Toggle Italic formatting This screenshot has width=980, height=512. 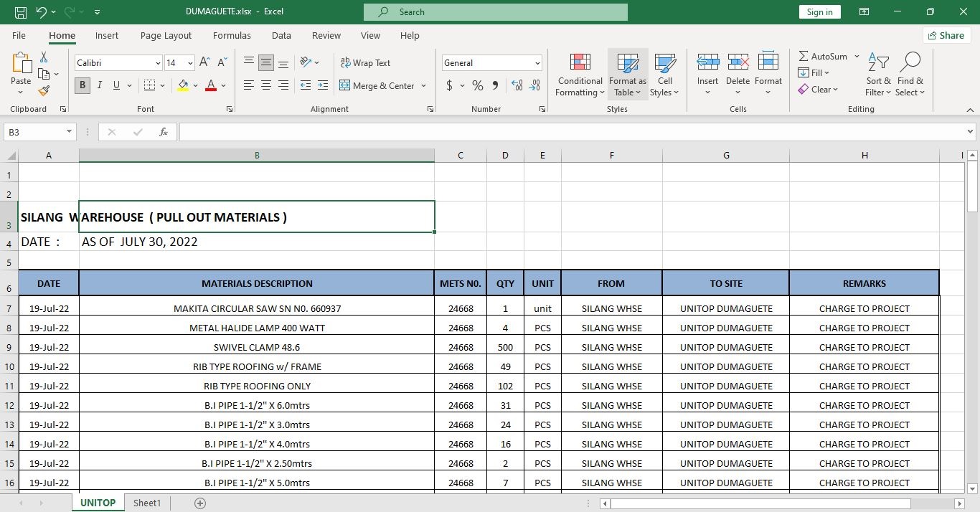(99, 85)
